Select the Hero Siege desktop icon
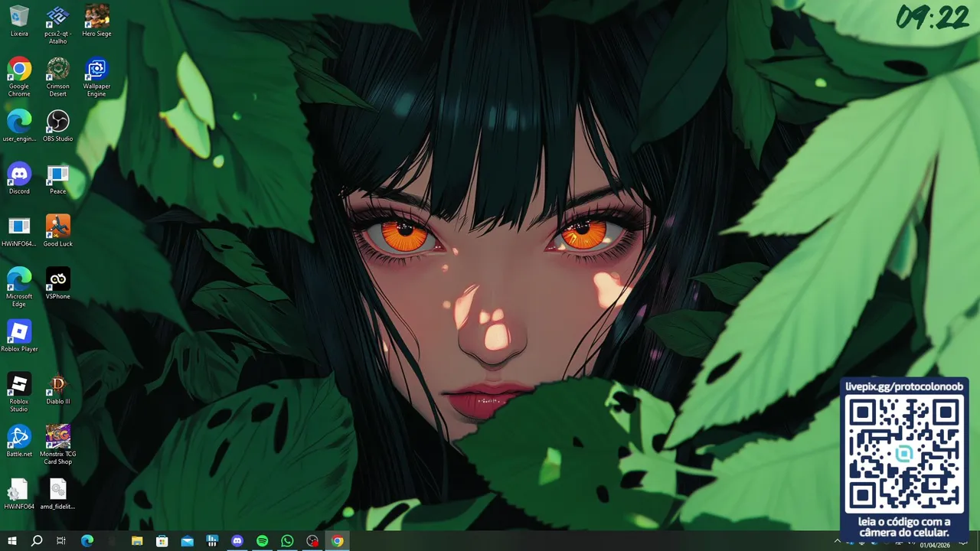 coord(96,21)
